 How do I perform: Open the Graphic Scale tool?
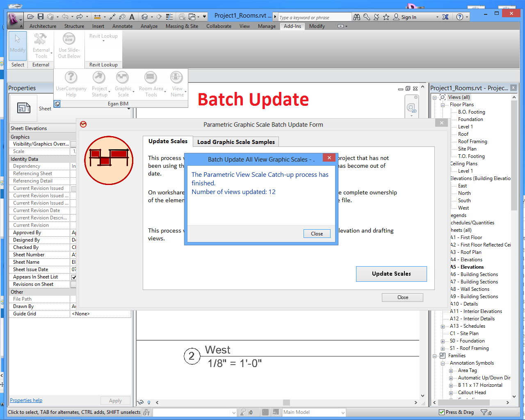[x=123, y=84]
